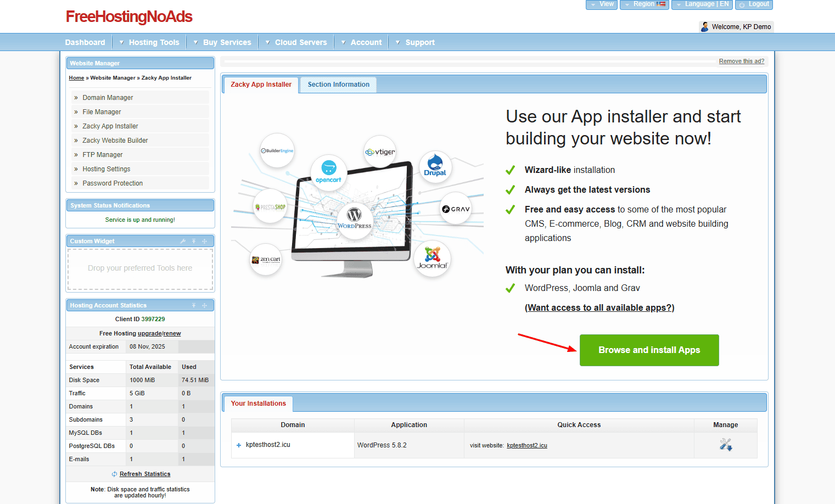Click the account expiration date 08 Nov, 2025
Image resolution: width=835 pixels, height=504 pixels.
coord(147,346)
